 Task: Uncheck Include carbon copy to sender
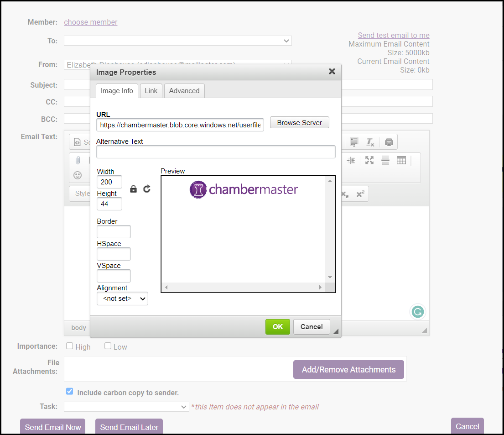70,391
